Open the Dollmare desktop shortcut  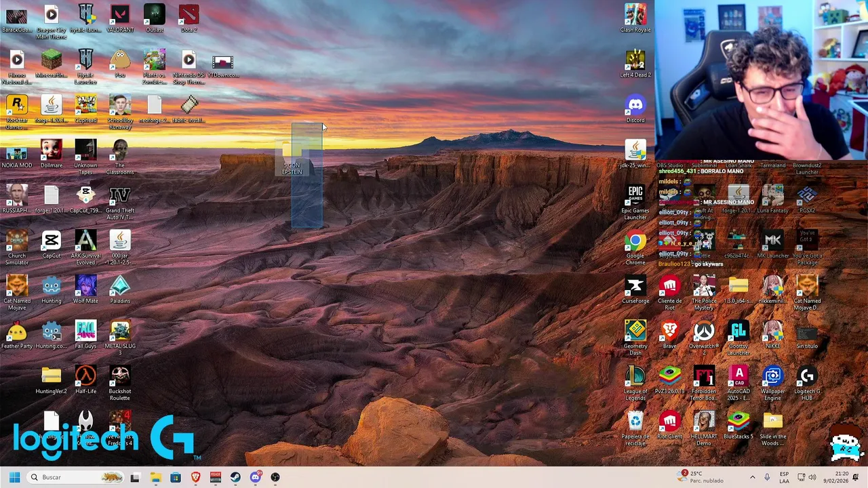[x=51, y=155]
